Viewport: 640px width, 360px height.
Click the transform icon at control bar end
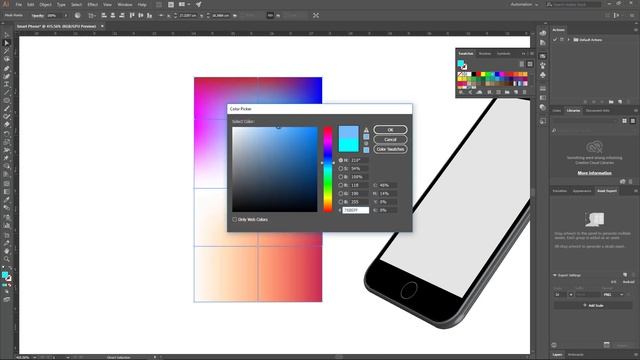(316, 16)
